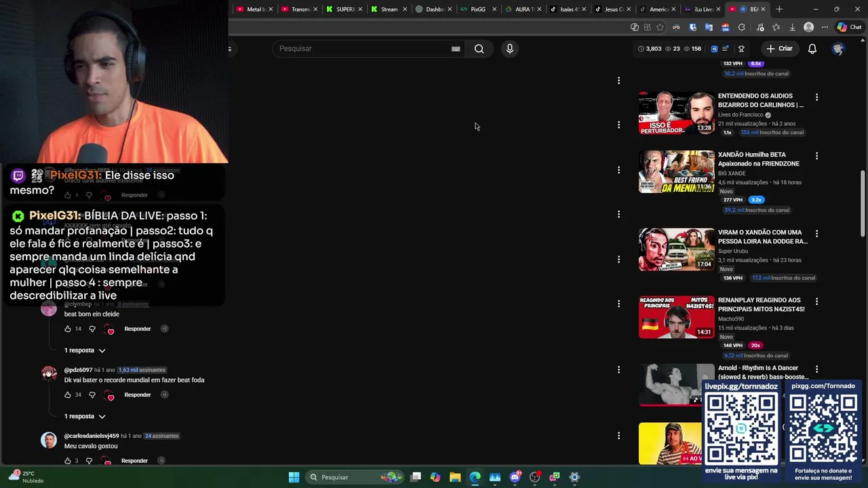Open the @pdz6097 channel link

click(x=78, y=370)
